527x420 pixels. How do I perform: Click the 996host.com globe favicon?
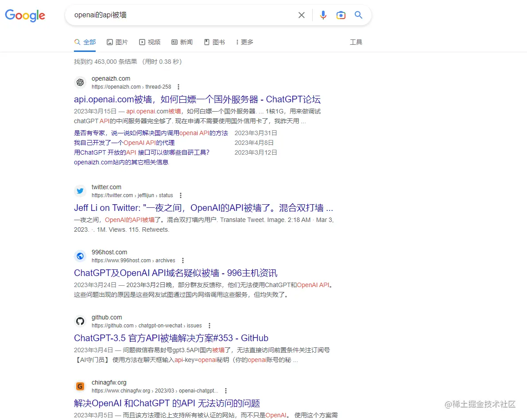[x=80, y=256]
